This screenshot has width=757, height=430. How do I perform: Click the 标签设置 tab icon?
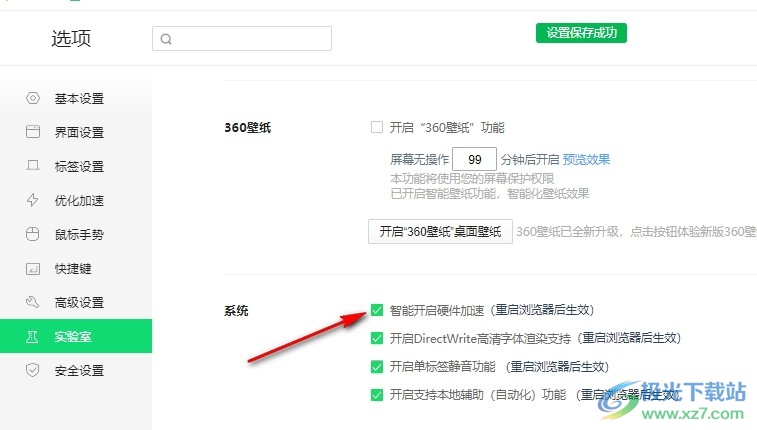(x=33, y=166)
